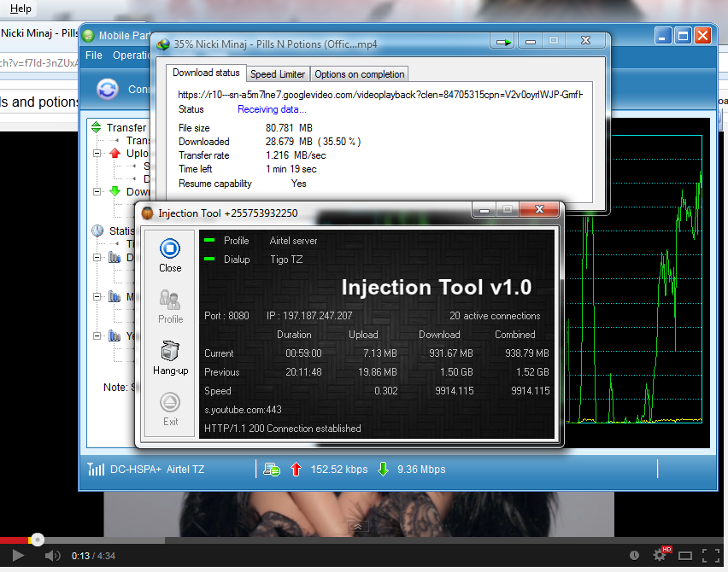Click the Watch Later clock icon
The width and height of the screenshot is (728, 572).
tap(633, 556)
